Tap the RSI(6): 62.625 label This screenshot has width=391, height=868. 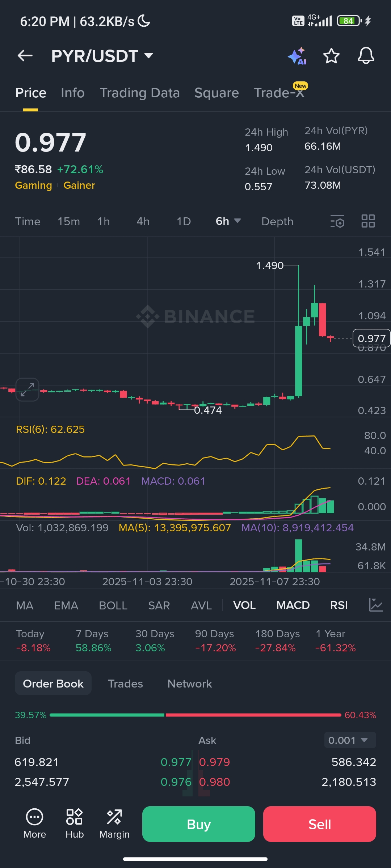coord(50,429)
